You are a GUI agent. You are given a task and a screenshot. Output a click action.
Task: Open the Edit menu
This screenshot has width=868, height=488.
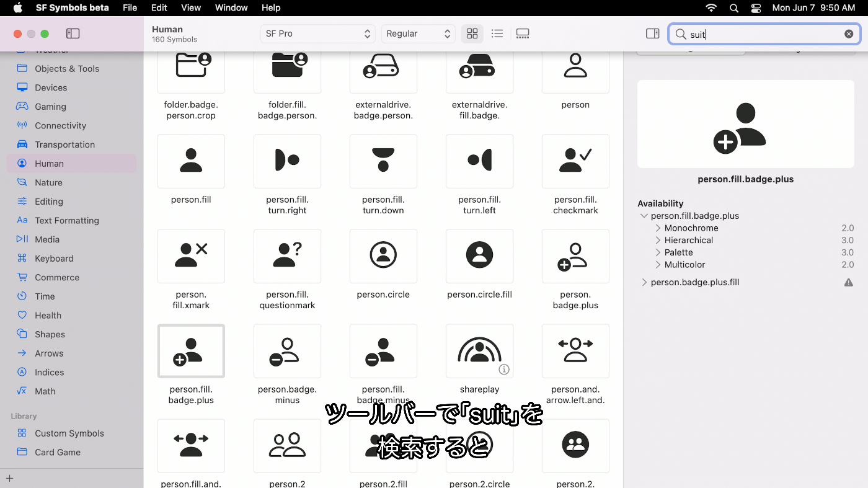tap(159, 7)
